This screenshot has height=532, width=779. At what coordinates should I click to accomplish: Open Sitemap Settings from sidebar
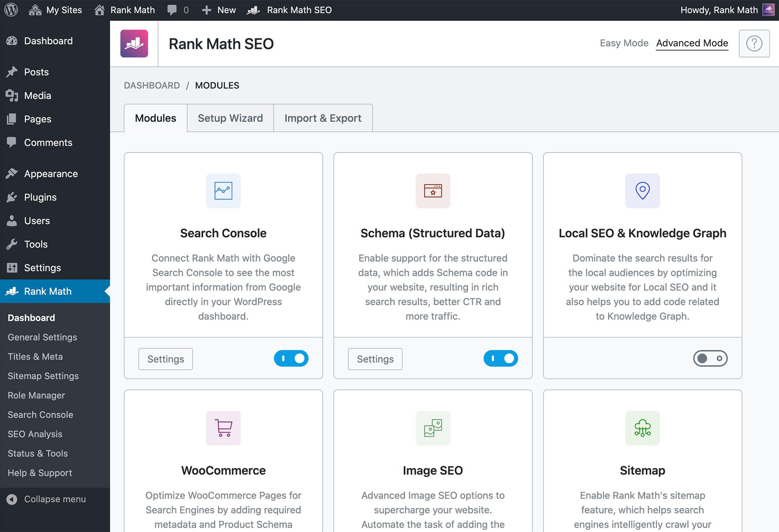[x=42, y=376]
